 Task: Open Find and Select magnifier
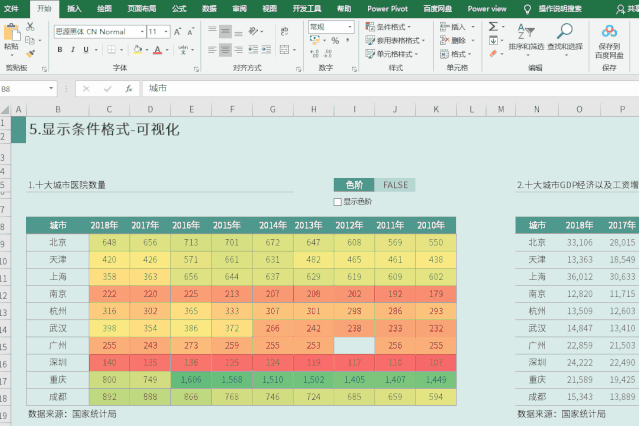565,40
